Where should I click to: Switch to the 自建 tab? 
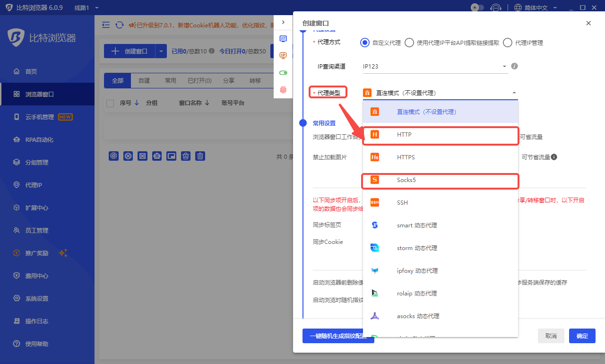click(x=144, y=81)
